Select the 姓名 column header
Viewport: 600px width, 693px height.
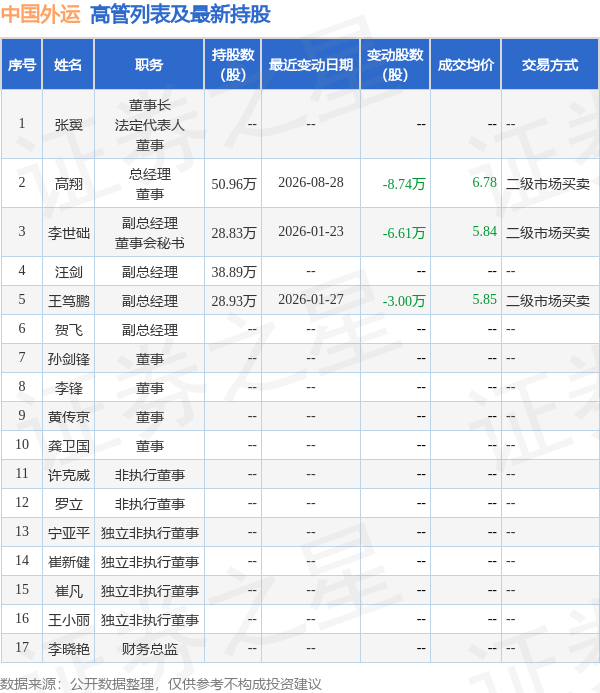[x=68, y=65]
